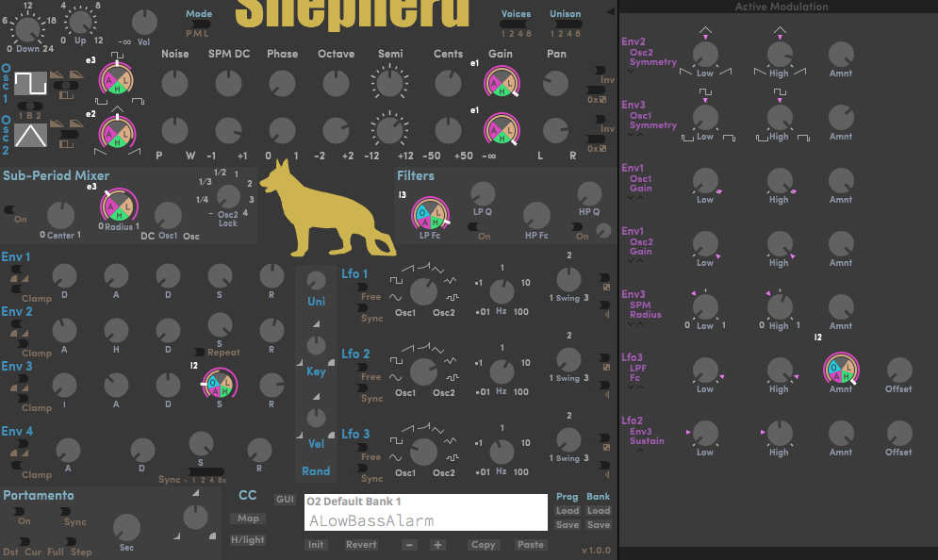
Task: Click the GUI button
Action: (x=285, y=499)
